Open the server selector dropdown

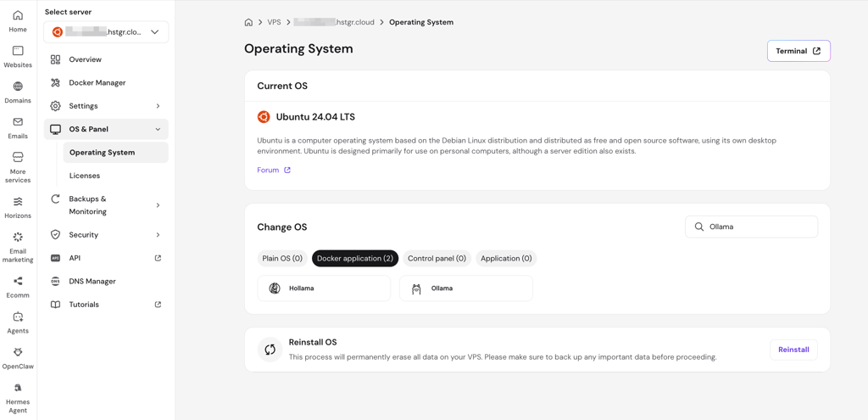pyautogui.click(x=106, y=32)
